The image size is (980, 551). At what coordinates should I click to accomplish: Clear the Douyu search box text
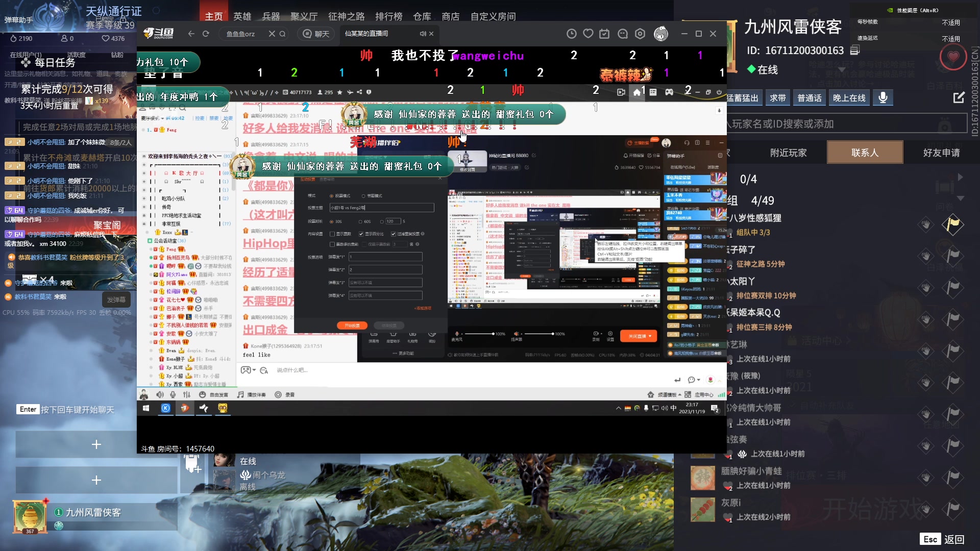tap(272, 34)
